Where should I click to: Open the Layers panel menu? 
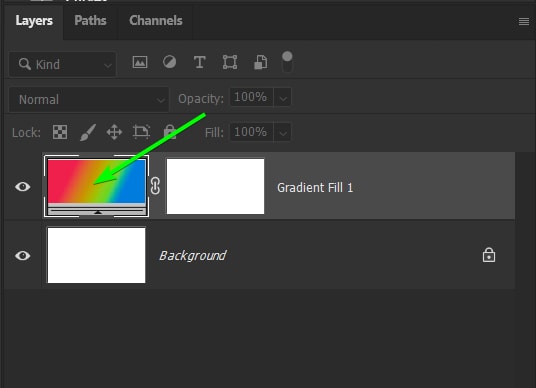pyautogui.click(x=524, y=22)
